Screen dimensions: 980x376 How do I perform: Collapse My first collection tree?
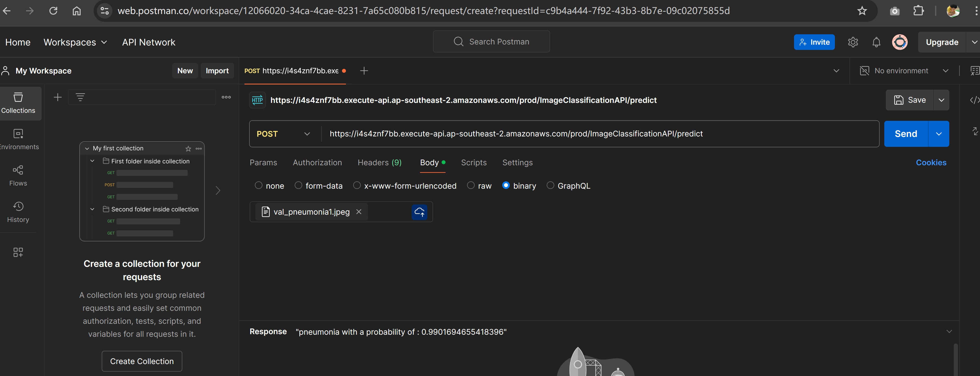(87, 149)
